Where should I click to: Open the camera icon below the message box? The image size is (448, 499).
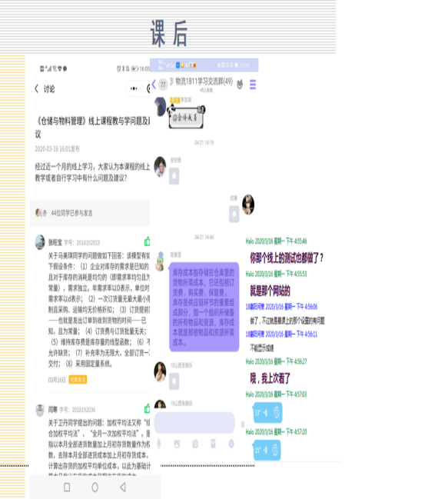[x=195, y=444]
